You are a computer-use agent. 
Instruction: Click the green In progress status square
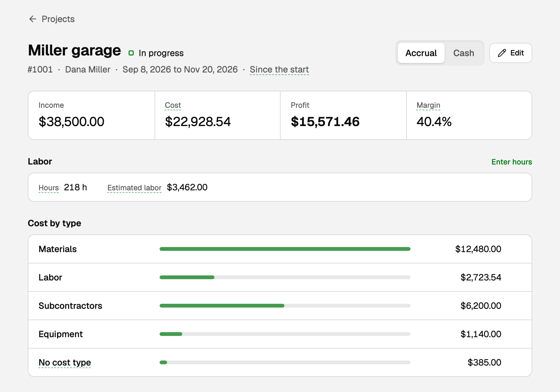click(x=131, y=53)
